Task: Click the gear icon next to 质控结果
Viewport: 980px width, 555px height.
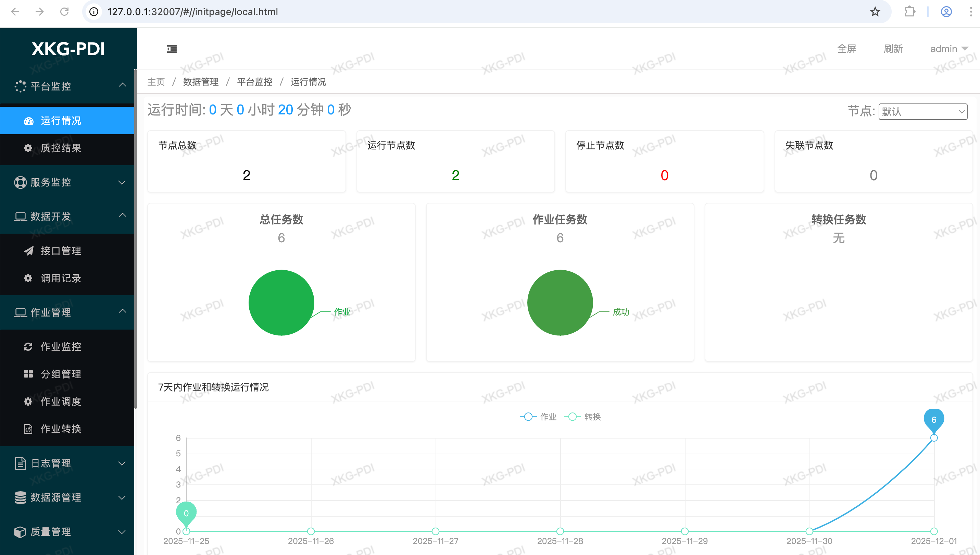Action: (28, 148)
